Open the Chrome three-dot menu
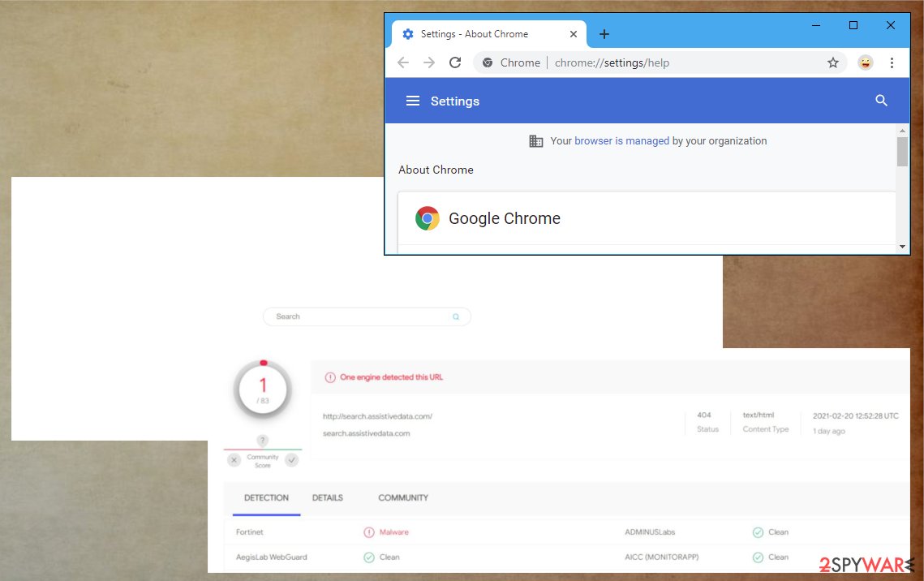 tap(892, 62)
